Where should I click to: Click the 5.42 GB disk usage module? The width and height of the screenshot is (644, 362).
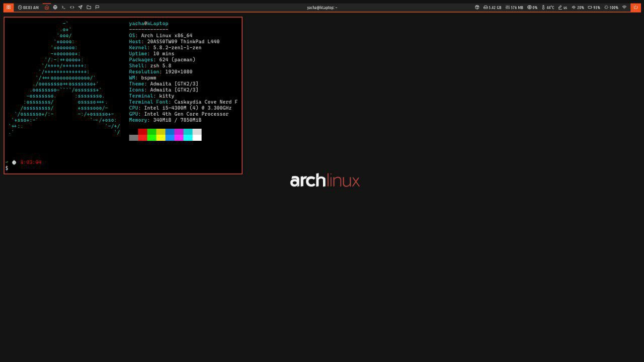pyautogui.click(x=492, y=8)
